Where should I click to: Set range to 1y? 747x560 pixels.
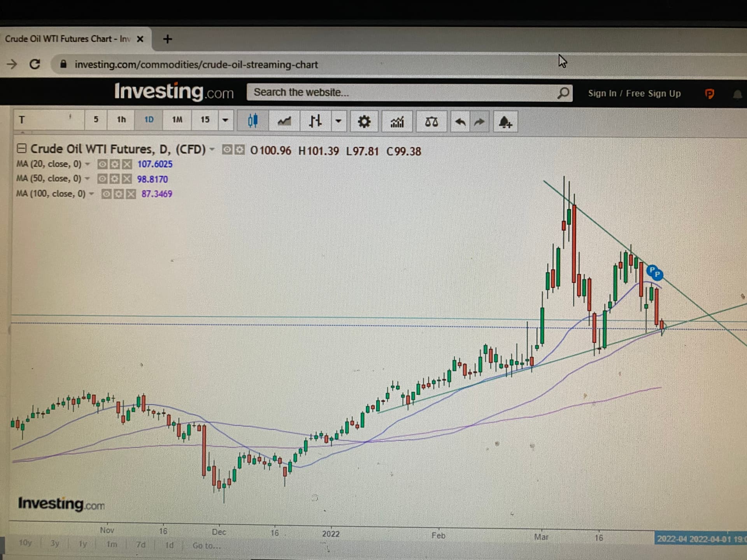83,544
